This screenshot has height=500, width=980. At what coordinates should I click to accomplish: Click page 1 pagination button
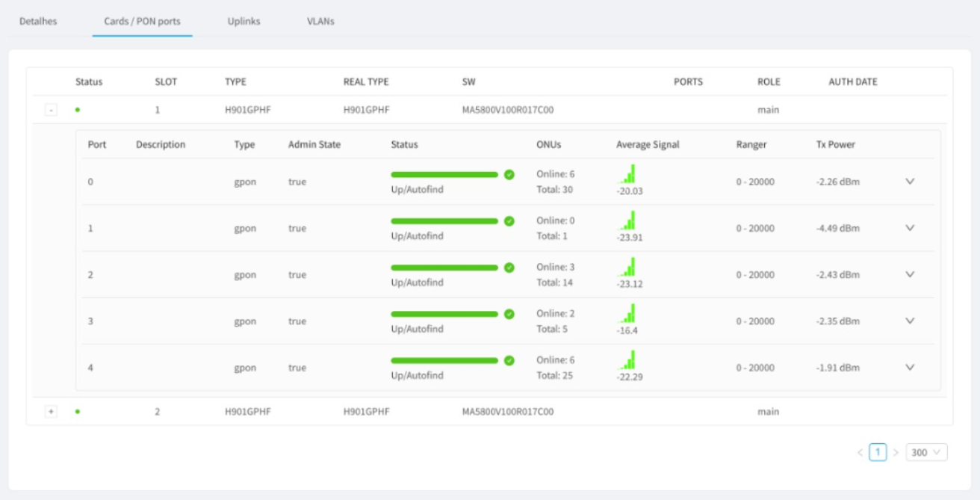tap(878, 452)
